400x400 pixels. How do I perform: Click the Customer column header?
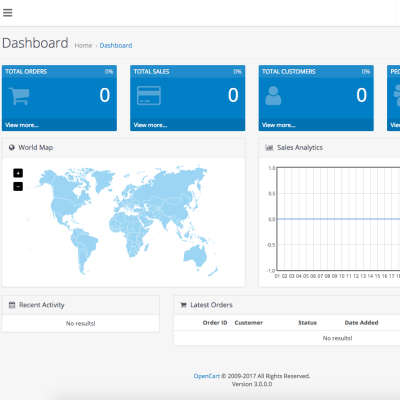[x=249, y=323]
